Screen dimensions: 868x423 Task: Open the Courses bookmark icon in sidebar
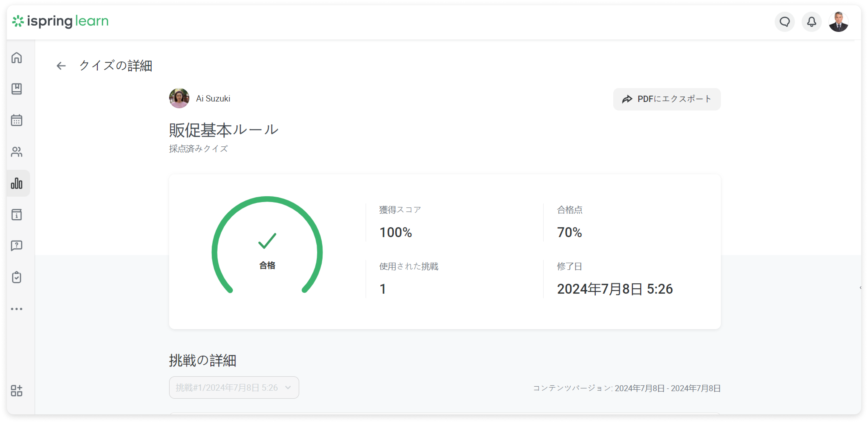point(17,89)
